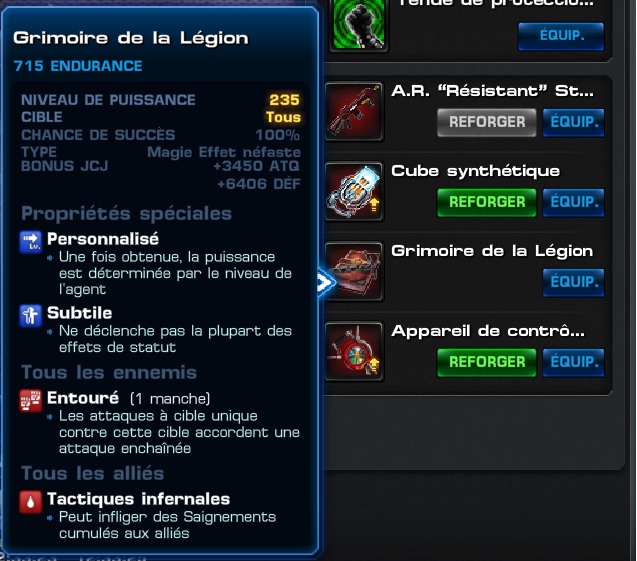Screen dimensions: 637x561
Task: Reforge the Cube synthétique
Action: (487, 202)
